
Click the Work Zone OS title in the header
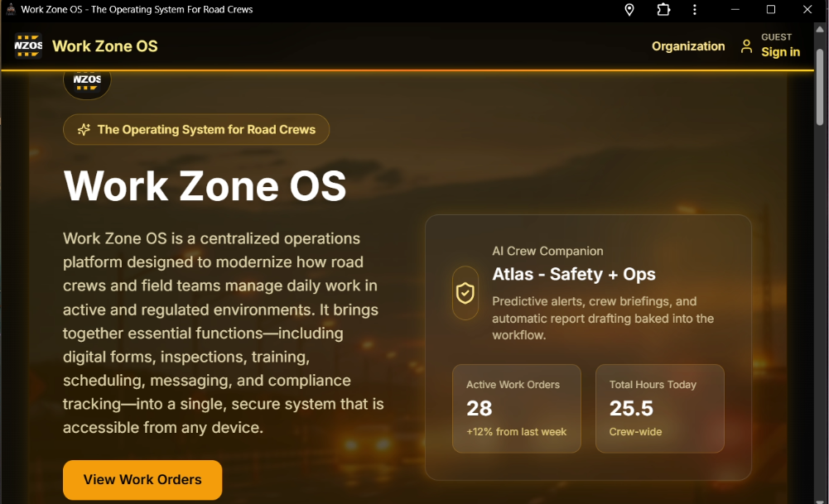click(x=104, y=46)
